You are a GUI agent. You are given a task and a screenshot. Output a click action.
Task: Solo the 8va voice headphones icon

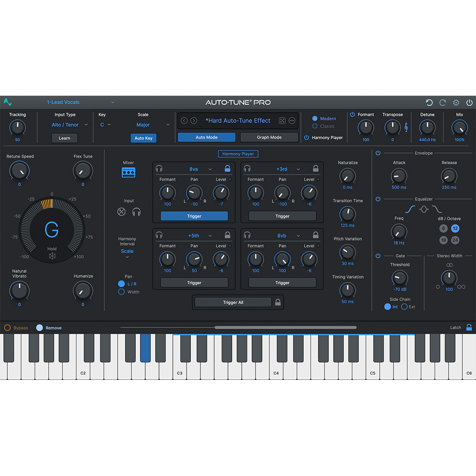[x=159, y=169]
